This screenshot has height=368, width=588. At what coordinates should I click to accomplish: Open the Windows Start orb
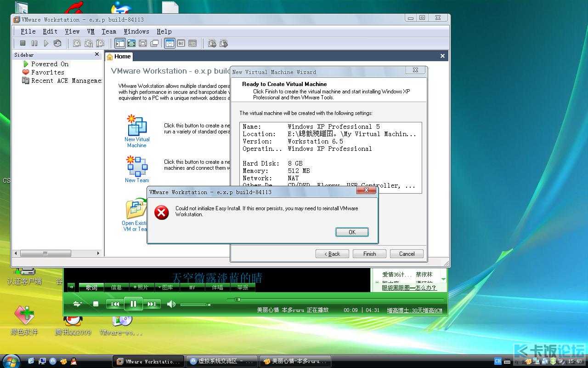click(11, 361)
